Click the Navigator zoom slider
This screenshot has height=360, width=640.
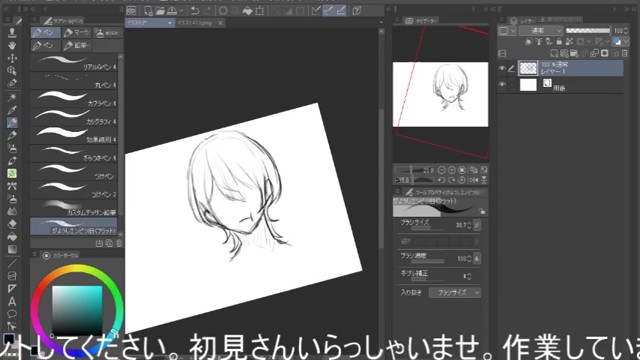(x=409, y=170)
